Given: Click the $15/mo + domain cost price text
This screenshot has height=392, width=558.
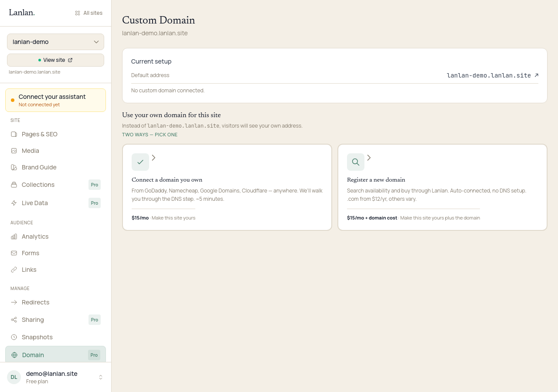Looking at the screenshot, I should 372,218.
